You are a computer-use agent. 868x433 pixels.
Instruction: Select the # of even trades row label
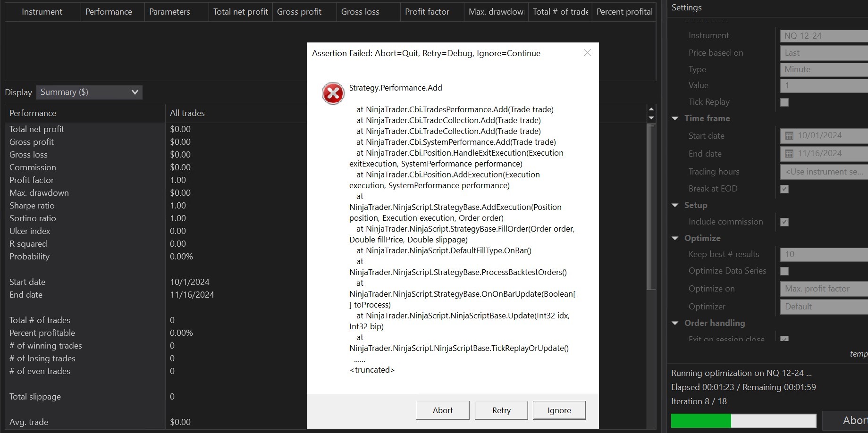(x=40, y=371)
